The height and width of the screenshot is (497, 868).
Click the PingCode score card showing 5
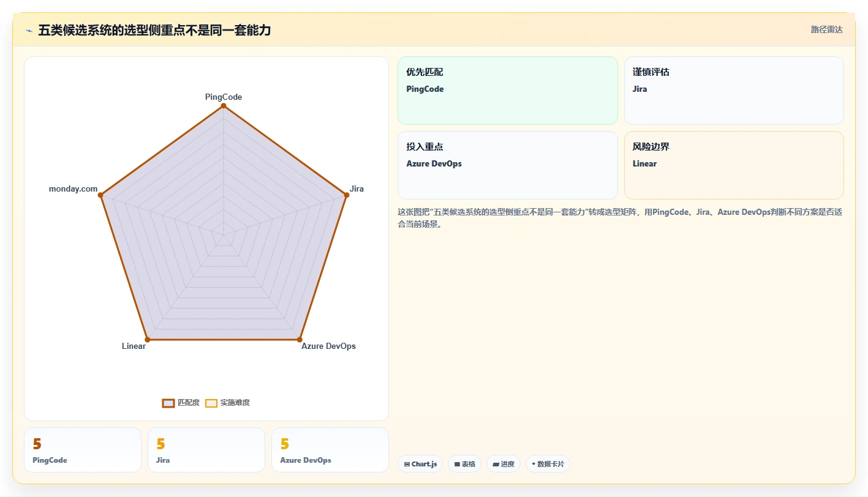[83, 450]
